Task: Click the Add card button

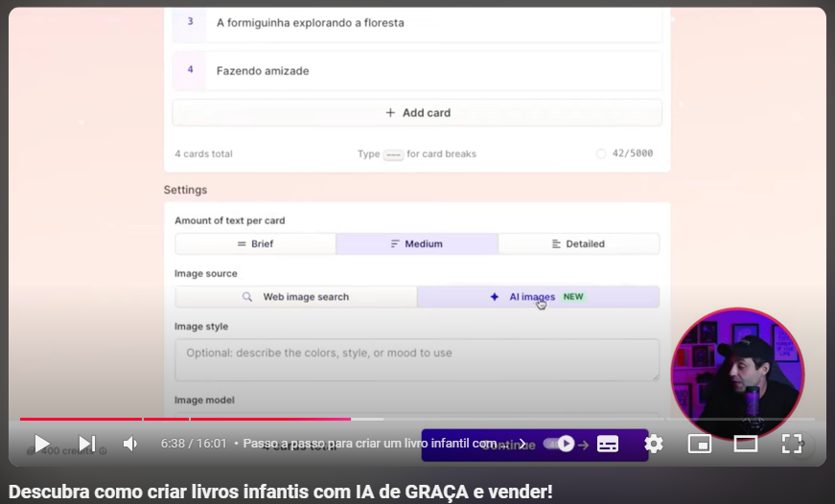Action: tap(417, 113)
